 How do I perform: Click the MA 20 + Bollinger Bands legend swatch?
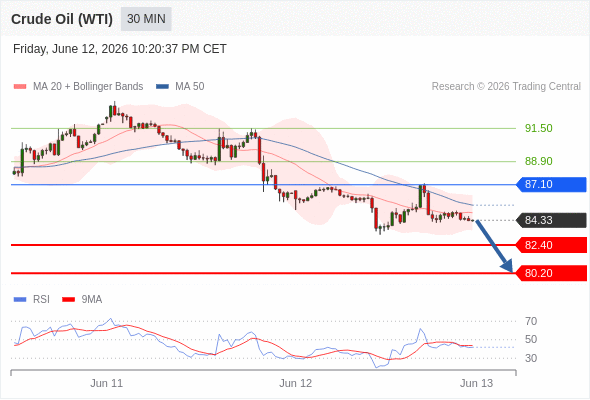20,87
